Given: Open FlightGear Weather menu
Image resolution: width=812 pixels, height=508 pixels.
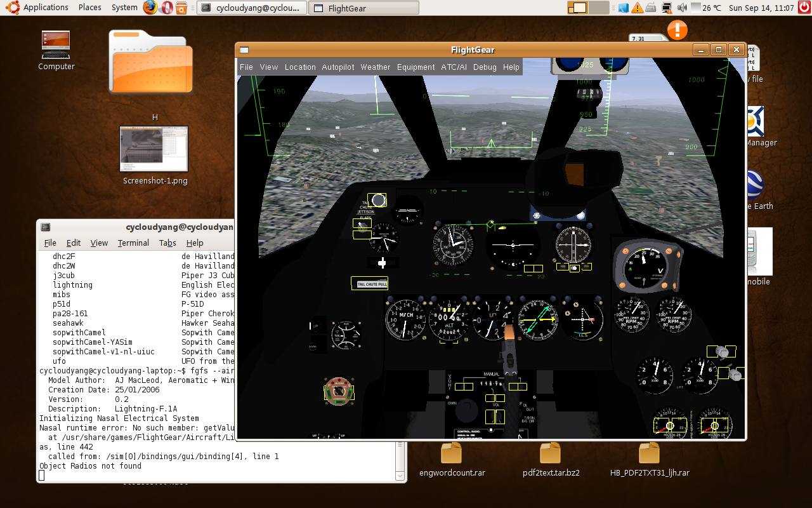Looking at the screenshot, I should pos(376,67).
